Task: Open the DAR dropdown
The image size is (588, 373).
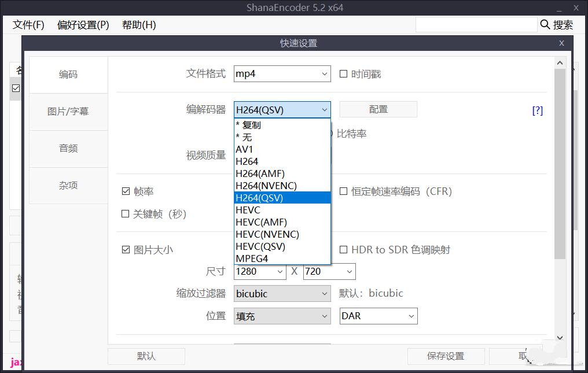Action: [x=378, y=316]
